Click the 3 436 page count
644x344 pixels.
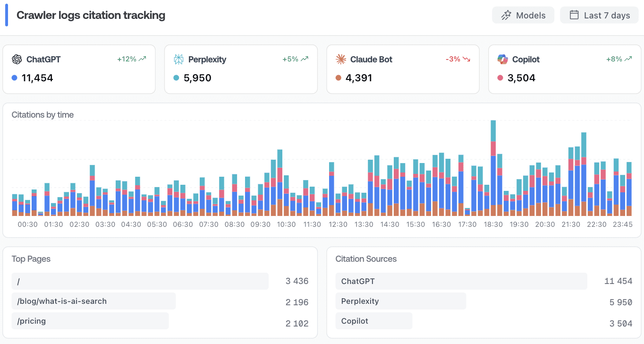(x=297, y=281)
